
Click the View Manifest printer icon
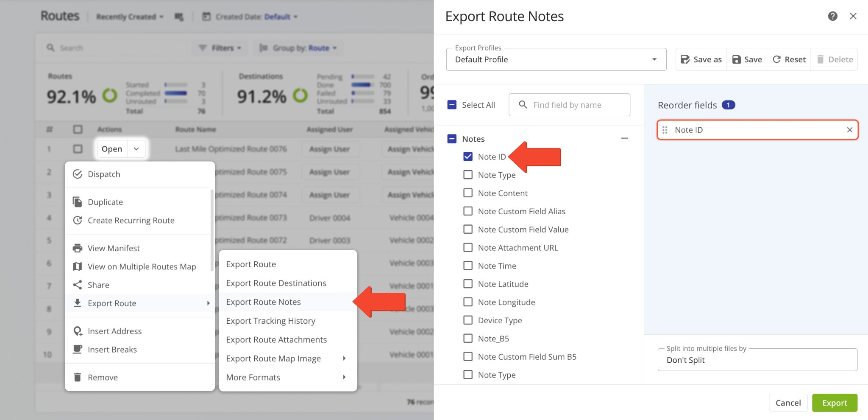(x=78, y=248)
